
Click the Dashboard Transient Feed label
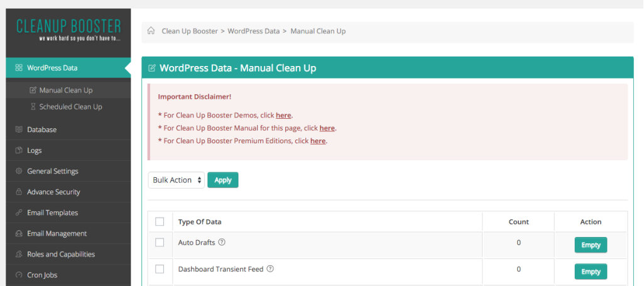pos(221,269)
